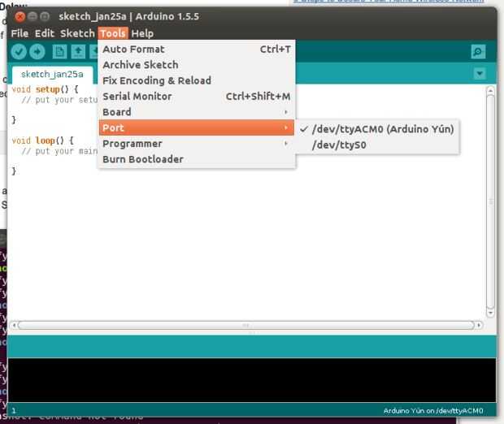This screenshot has width=504, height=424.
Task: Choose Auto Format from Tools menu
Action: click(197, 50)
